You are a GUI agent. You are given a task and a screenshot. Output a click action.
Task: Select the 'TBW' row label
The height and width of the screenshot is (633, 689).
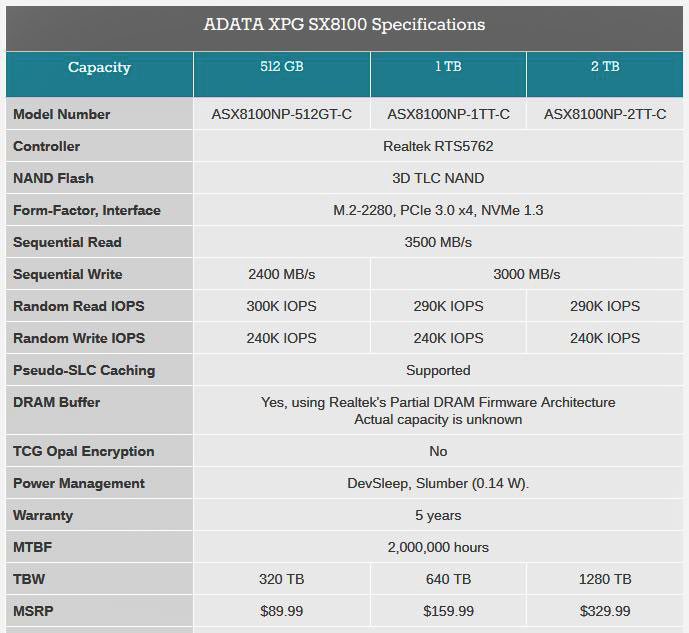point(29,579)
